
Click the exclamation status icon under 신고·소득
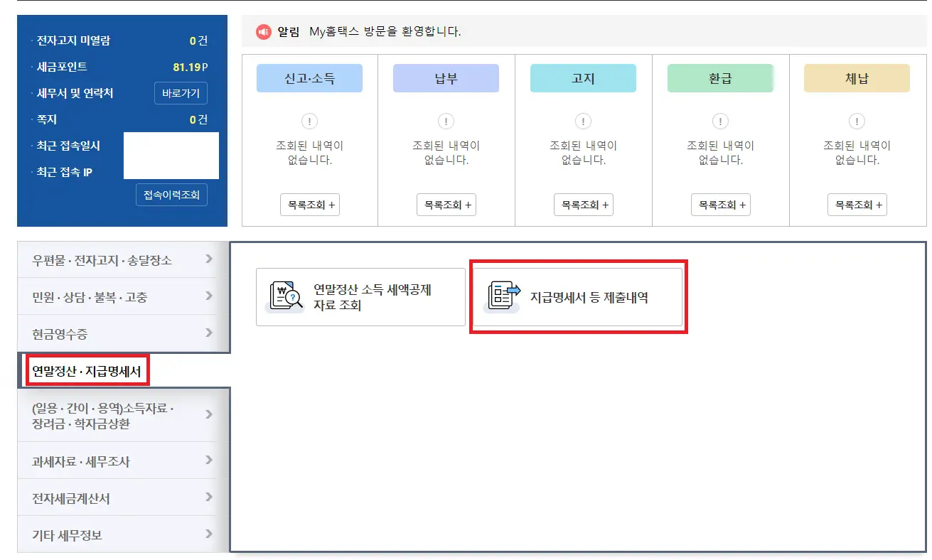click(x=309, y=121)
